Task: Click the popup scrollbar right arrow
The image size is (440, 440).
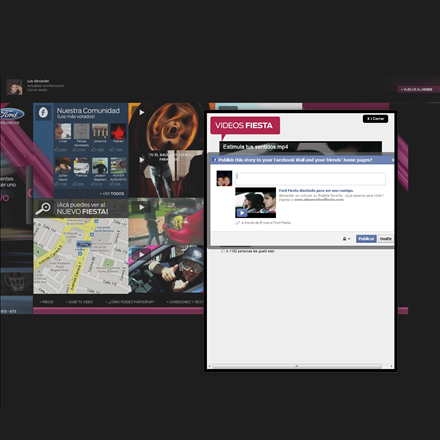Action: (391, 366)
